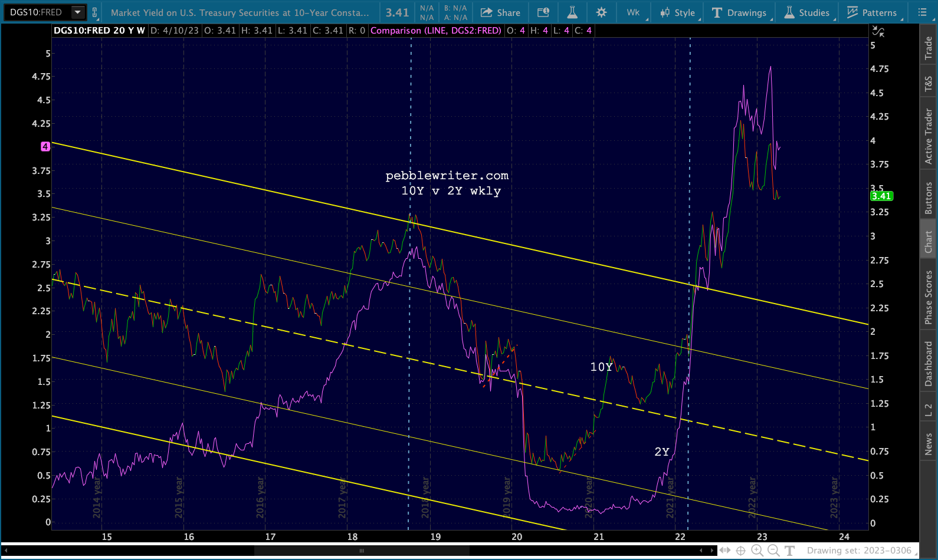Click the horizontal scrollbar thumb
This screenshot has width=938, height=560.
[362, 551]
